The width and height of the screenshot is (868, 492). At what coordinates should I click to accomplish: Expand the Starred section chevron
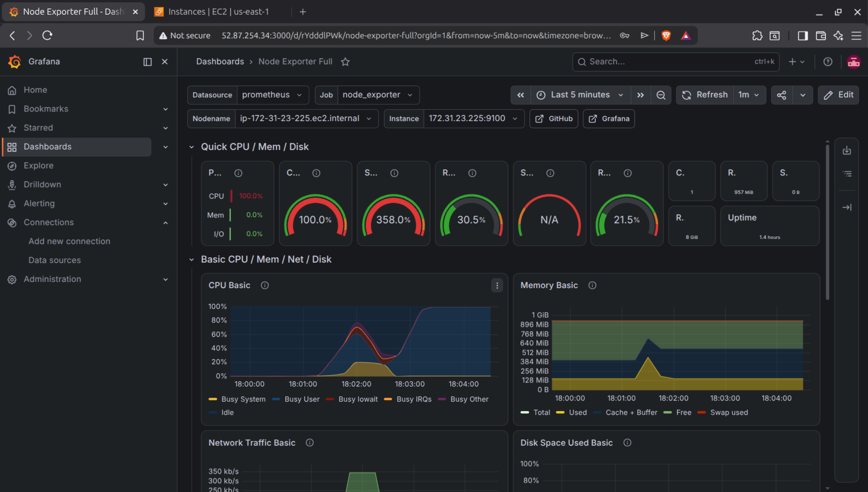(165, 128)
